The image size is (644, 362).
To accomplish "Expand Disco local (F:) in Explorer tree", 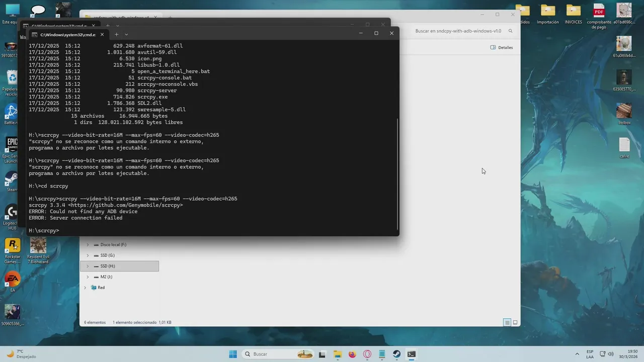I will click(x=88, y=245).
